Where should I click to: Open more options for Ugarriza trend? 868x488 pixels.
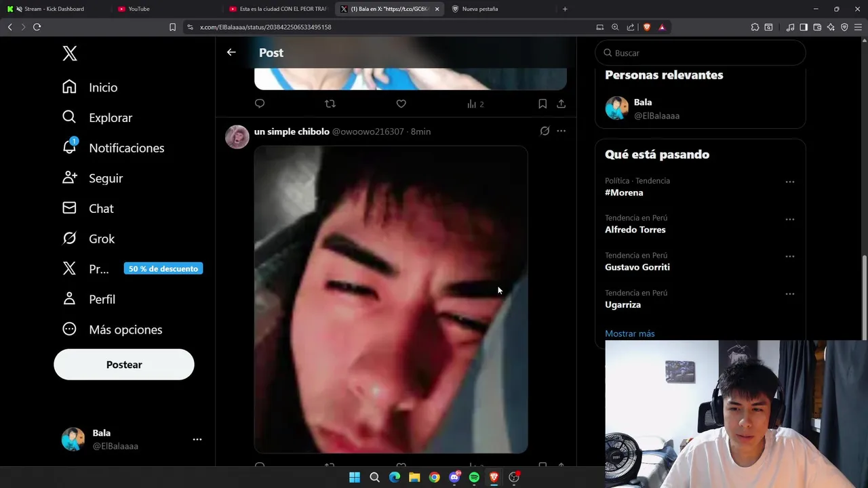coord(790,293)
